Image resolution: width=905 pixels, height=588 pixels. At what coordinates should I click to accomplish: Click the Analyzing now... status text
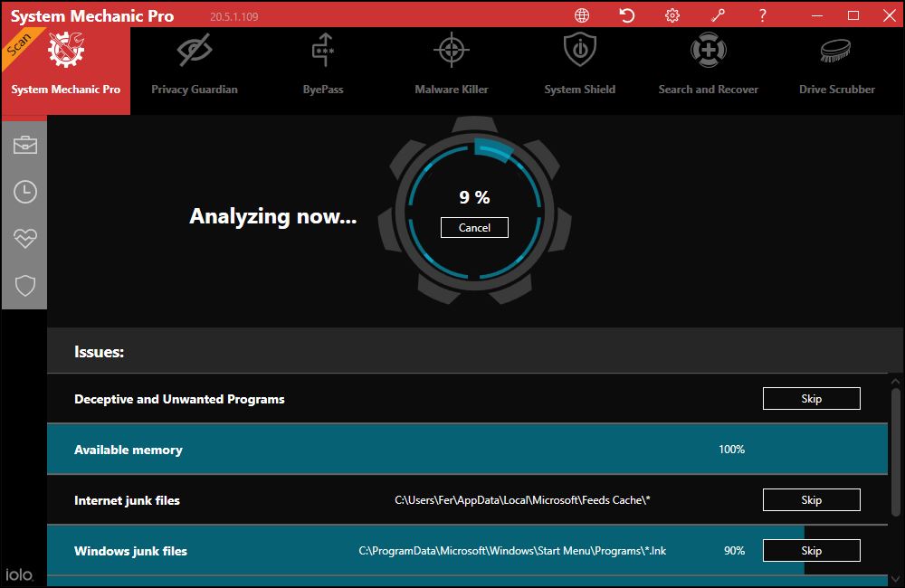tap(273, 216)
